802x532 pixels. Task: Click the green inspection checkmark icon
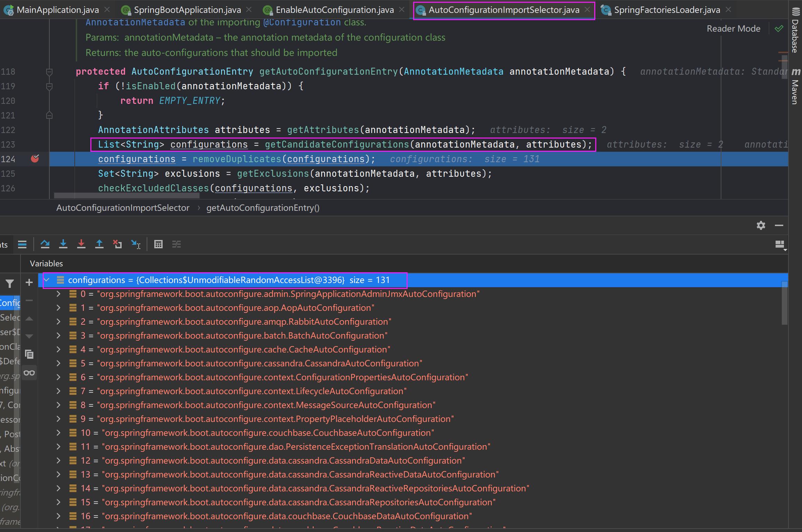779,28
